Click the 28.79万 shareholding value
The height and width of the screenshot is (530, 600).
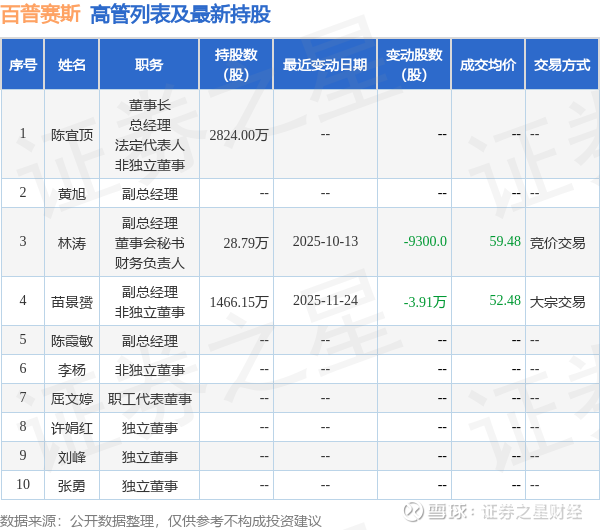tap(246, 243)
